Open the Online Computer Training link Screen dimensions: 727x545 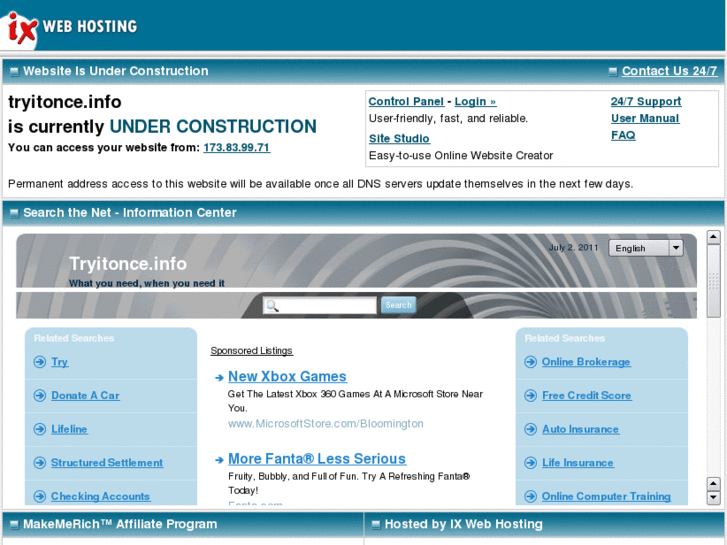(606, 496)
